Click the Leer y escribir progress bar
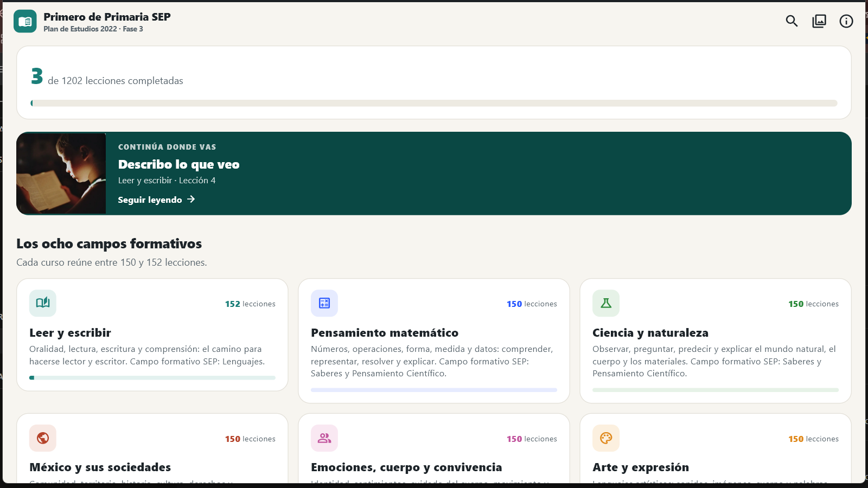Viewport: 868px width, 488px height. (x=152, y=378)
